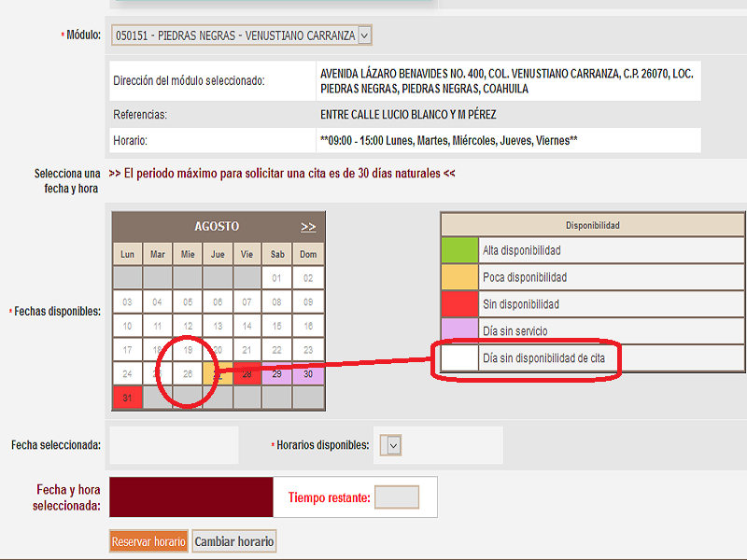Open the Módulo dropdown list
Image resolution: width=747 pixels, height=560 pixels.
[x=364, y=35]
